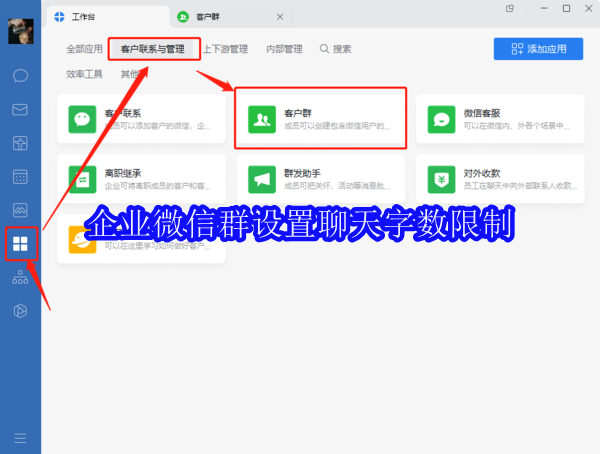The height and width of the screenshot is (454, 600).
Task: Select the 全部应用 category
Action: [84, 49]
